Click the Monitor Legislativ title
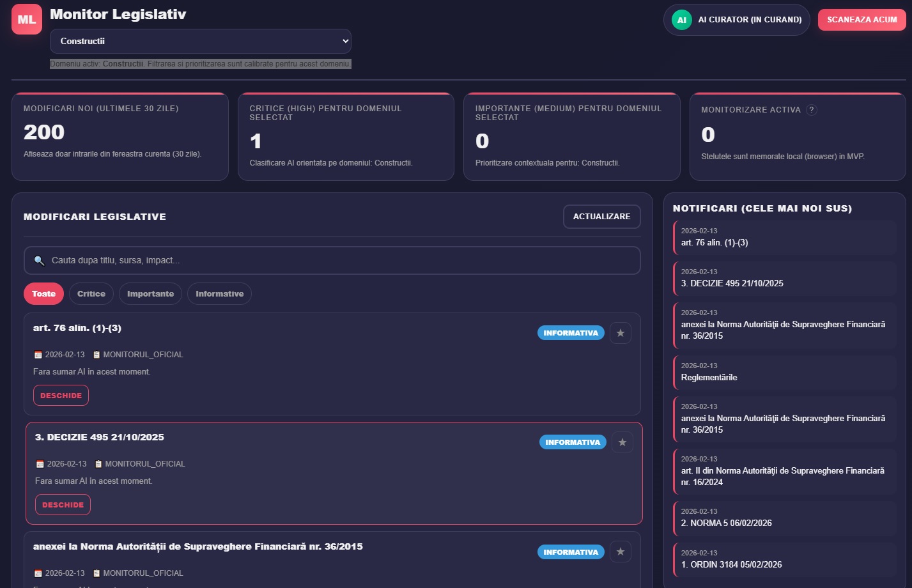The image size is (912, 588). pos(118,14)
